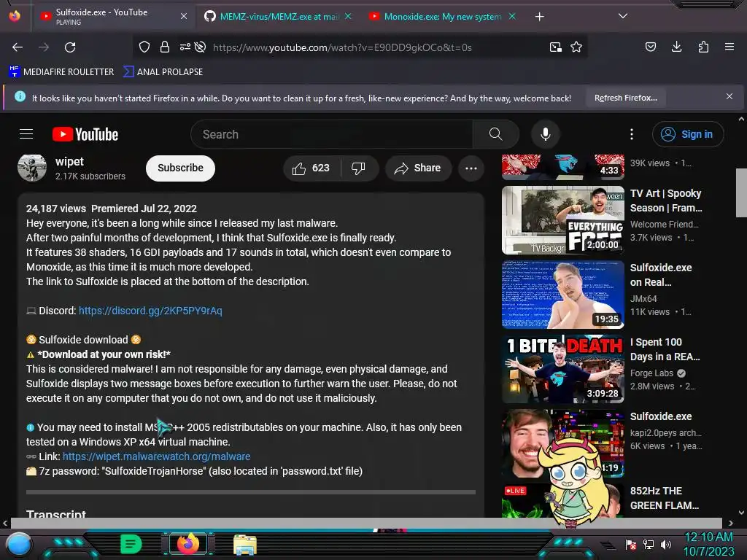Open the wipet channel name link
Screen dimensions: 747x560
point(69,161)
